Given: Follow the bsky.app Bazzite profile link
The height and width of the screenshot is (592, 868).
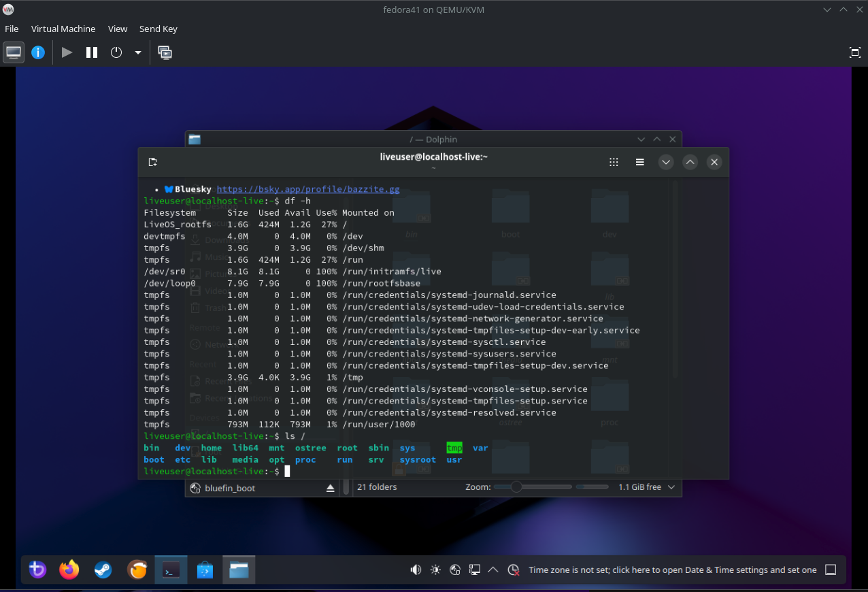Looking at the screenshot, I should (307, 189).
